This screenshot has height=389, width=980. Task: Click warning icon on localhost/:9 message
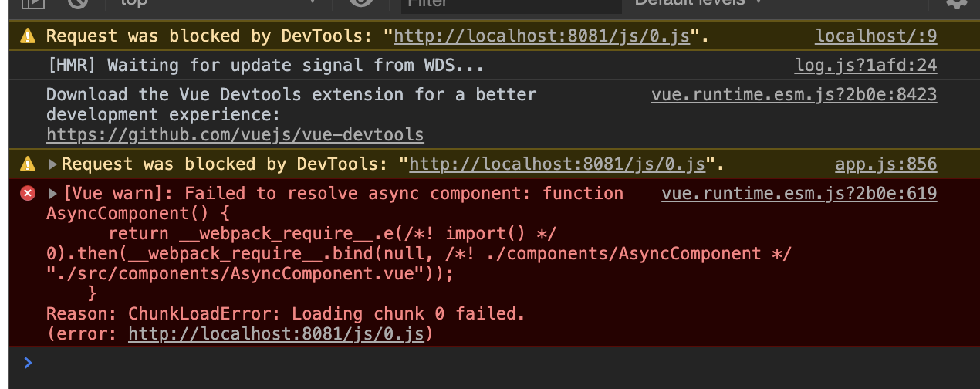pos(28,36)
